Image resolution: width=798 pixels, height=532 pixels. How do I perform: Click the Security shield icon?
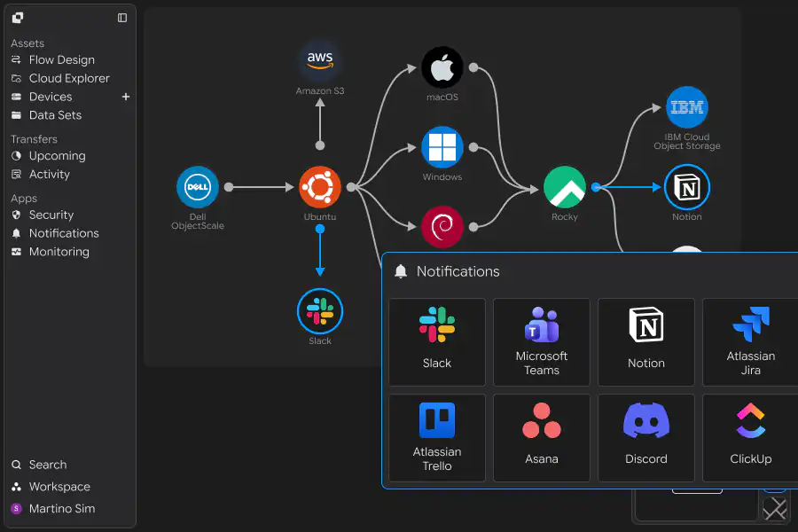point(16,215)
